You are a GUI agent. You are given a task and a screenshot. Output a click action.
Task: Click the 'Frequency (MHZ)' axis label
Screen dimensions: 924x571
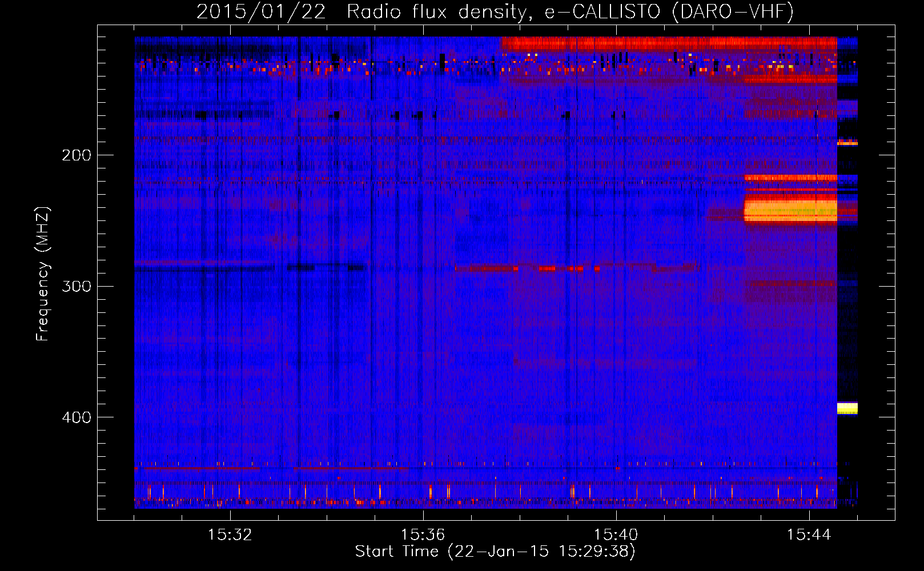point(43,274)
